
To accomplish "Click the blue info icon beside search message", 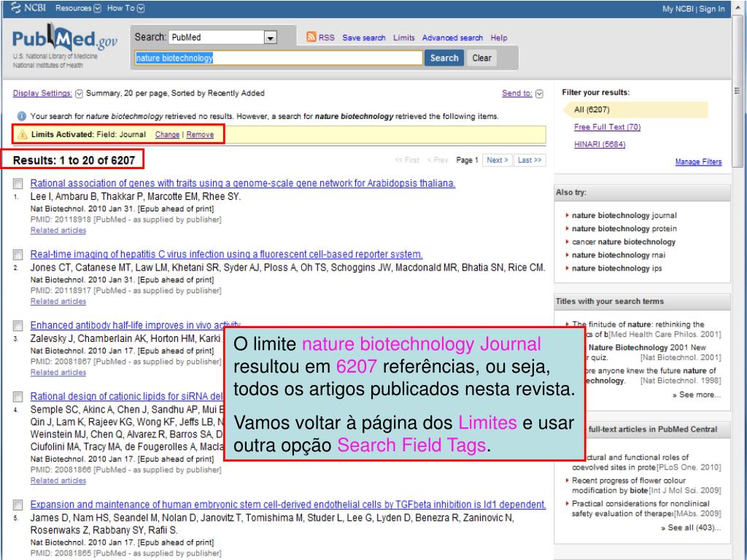I will tap(21, 116).
